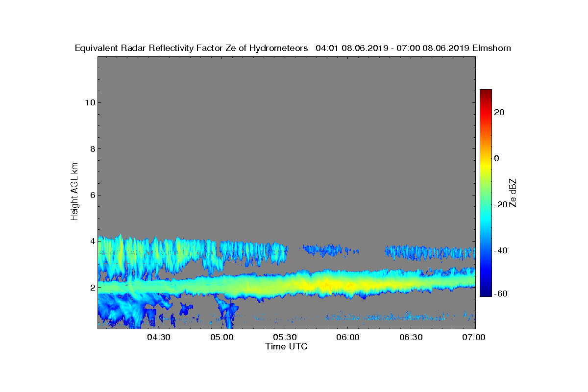588x392 pixels.
Task: Click the 'Elmshorn' station name in the title
Action: coord(491,48)
